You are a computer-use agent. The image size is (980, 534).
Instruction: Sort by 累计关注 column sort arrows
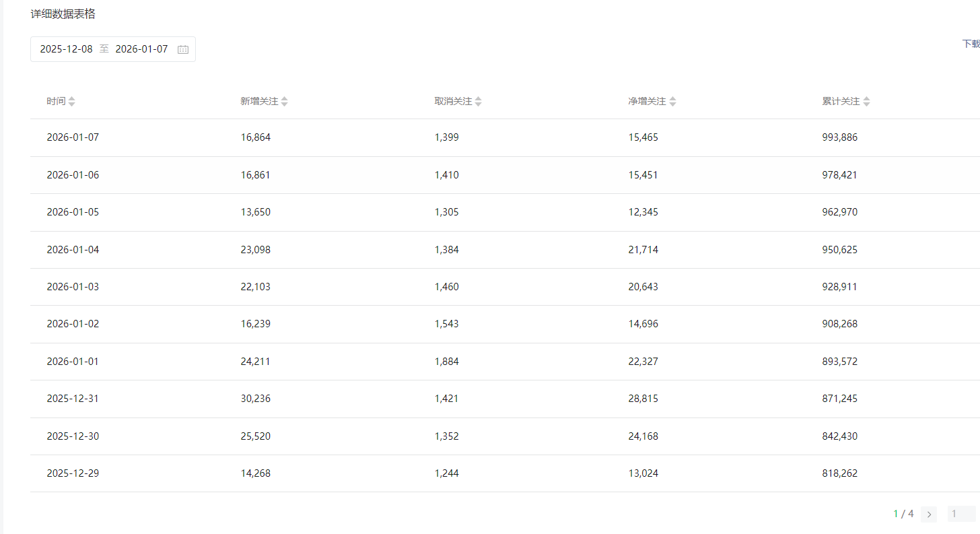(x=867, y=102)
